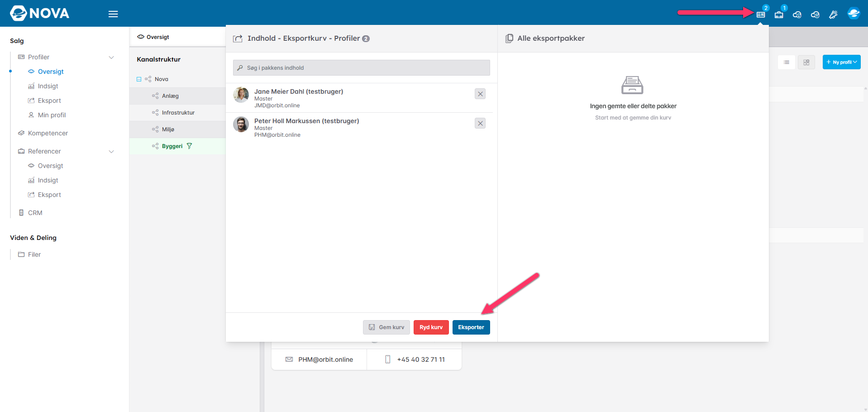Click Peter Holl Markussen's avatar

tap(241, 125)
